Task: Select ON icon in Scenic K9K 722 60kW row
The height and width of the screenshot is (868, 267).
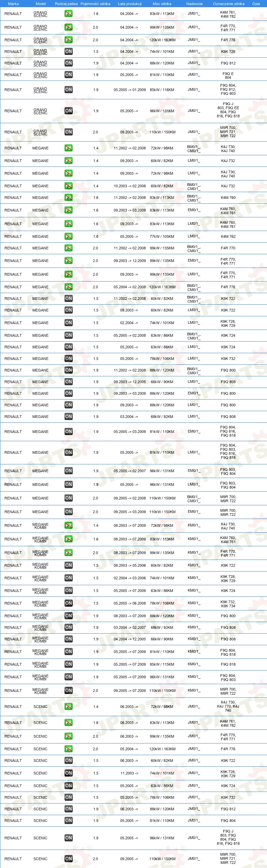Action: [68, 761]
